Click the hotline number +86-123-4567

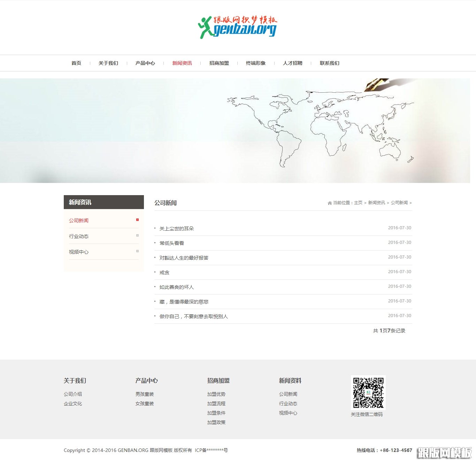coord(396,450)
